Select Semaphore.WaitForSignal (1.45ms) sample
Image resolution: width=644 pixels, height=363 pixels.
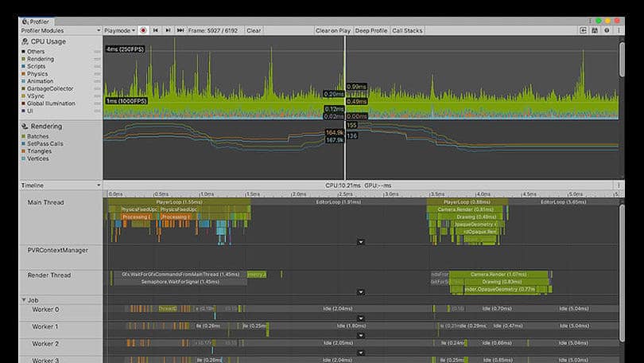tap(180, 282)
